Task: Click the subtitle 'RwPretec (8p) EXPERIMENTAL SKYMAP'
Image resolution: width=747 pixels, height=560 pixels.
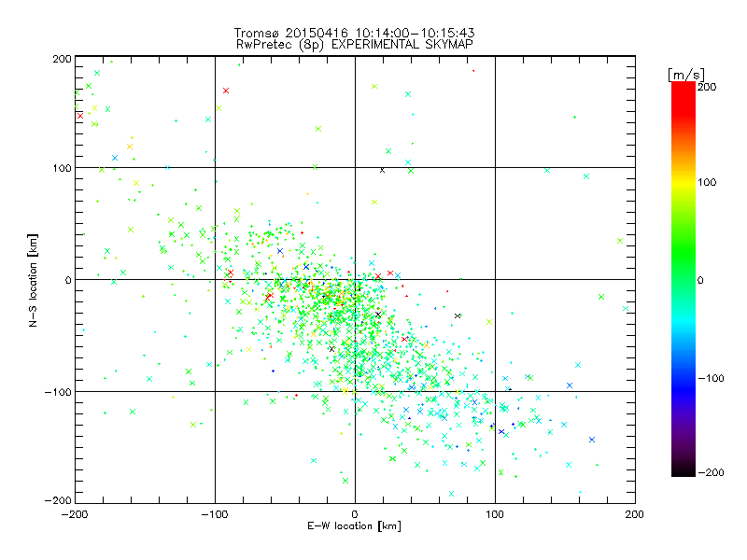Action: click(355, 45)
